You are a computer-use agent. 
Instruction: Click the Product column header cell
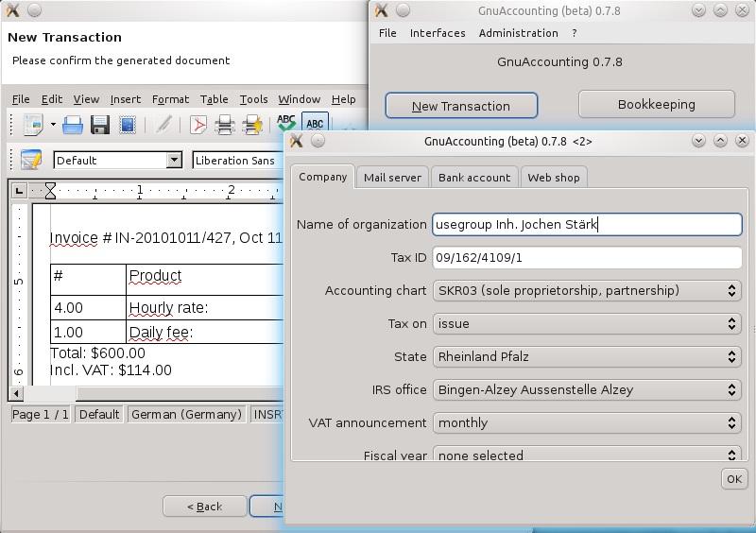pyautogui.click(x=205, y=280)
